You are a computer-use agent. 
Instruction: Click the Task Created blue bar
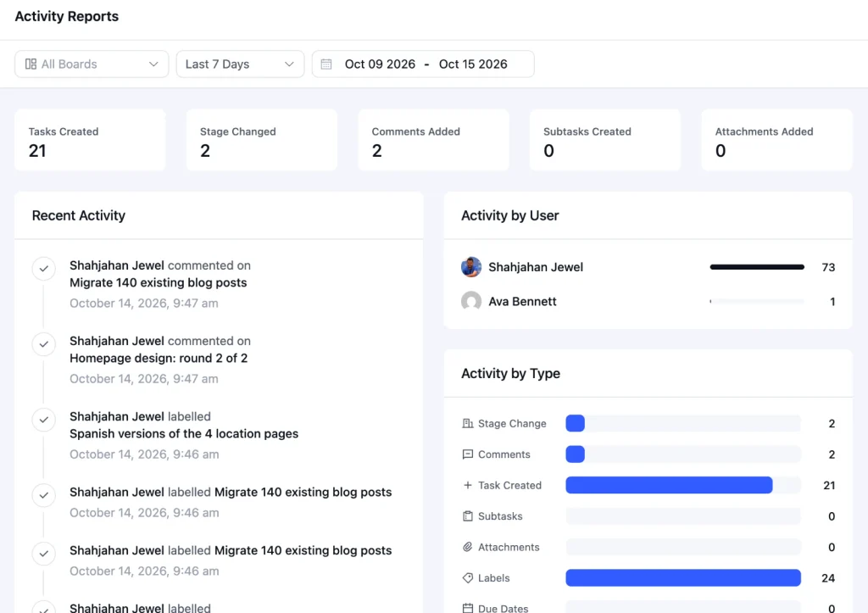pyautogui.click(x=669, y=485)
